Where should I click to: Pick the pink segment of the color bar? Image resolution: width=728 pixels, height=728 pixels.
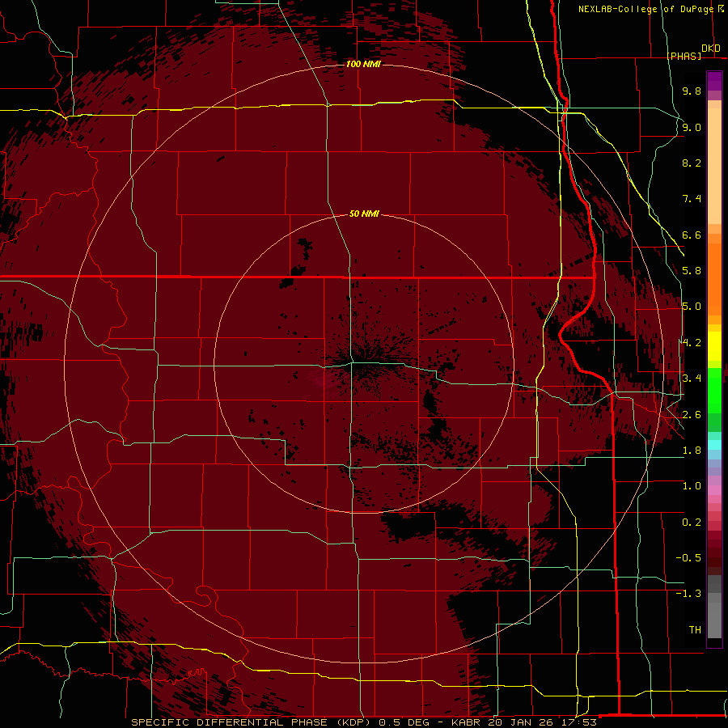714,490
